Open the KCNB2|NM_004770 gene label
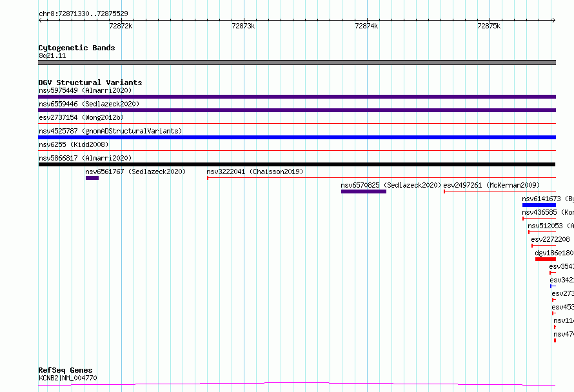This screenshot has height=392, width=574. 68,378
